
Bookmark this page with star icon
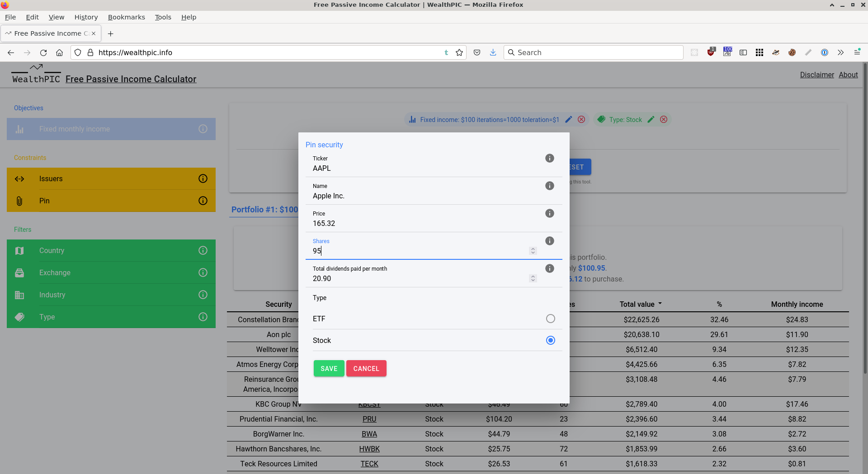coord(459,52)
